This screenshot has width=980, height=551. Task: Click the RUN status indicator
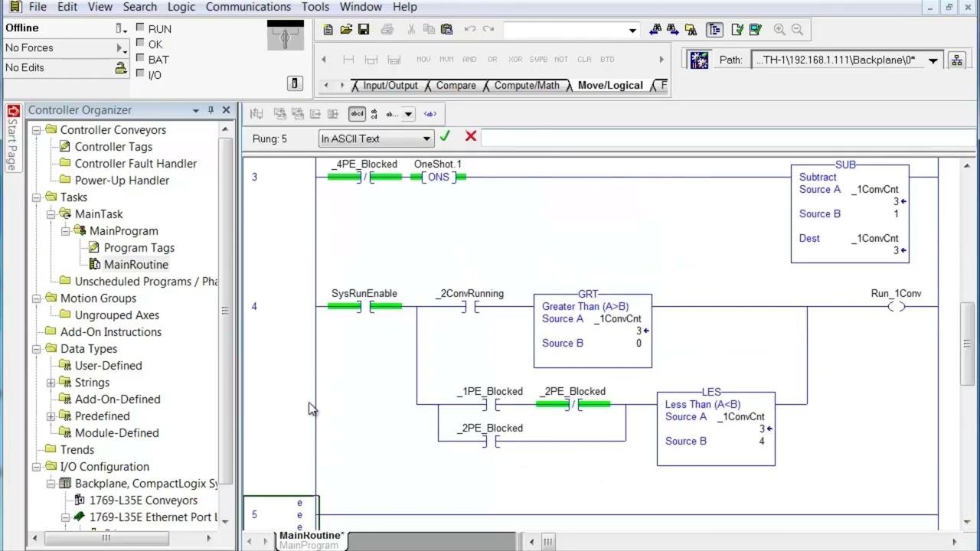pos(140,28)
